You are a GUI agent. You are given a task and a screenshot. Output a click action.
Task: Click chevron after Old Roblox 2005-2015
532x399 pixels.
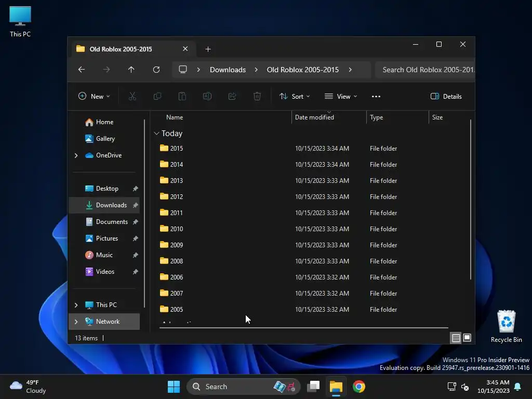(350, 70)
